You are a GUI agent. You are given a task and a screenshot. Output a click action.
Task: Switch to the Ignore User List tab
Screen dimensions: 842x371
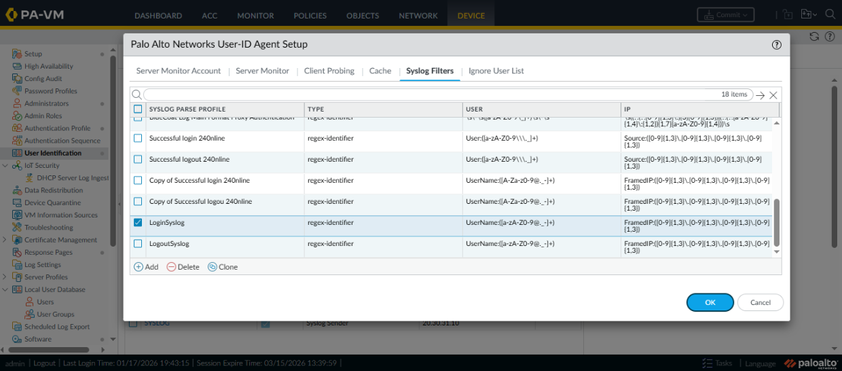tap(496, 71)
